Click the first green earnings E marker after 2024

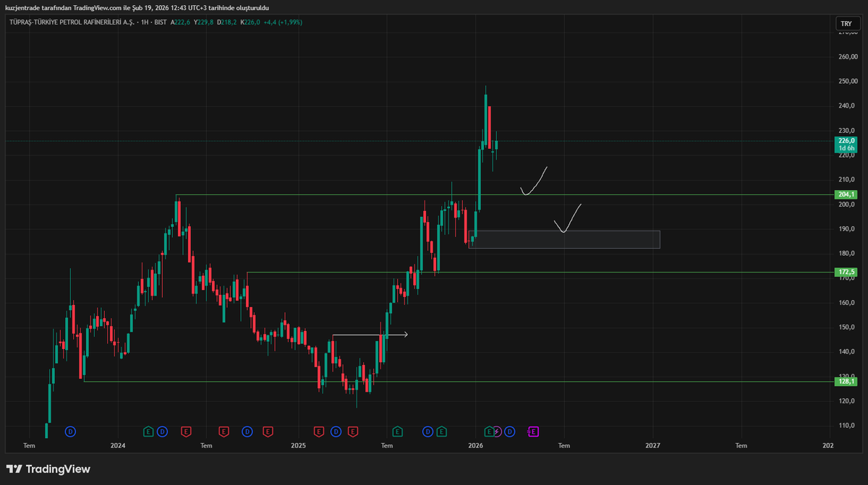[x=148, y=432]
